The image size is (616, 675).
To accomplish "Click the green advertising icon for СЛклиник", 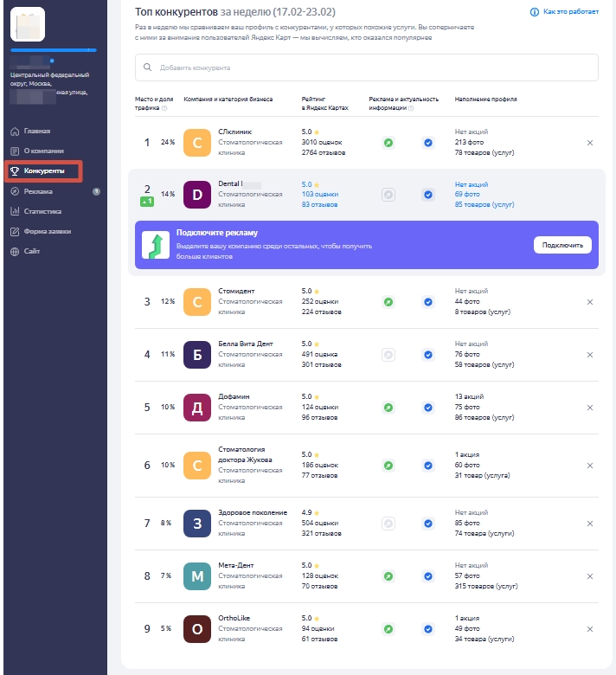I will coord(388,143).
